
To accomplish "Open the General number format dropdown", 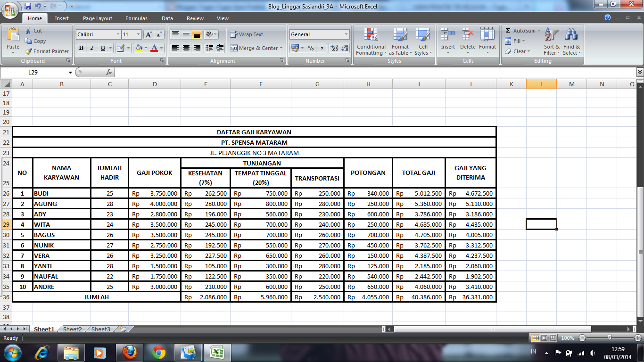I will pyautogui.click(x=346, y=34).
